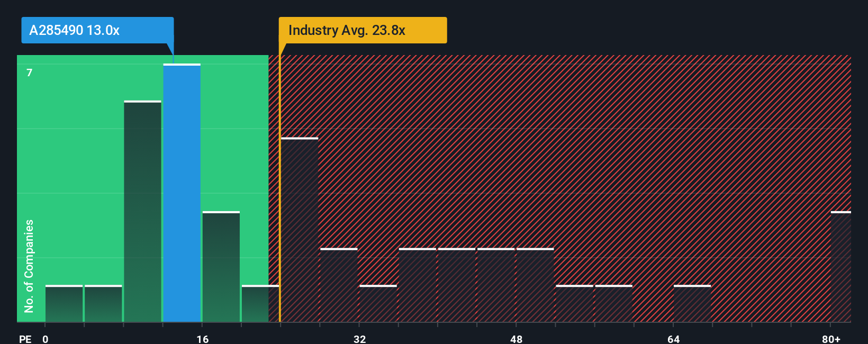Click the green bar right of the blue bar
Image resolution: width=868 pixels, height=344 pixels.
[x=221, y=267]
